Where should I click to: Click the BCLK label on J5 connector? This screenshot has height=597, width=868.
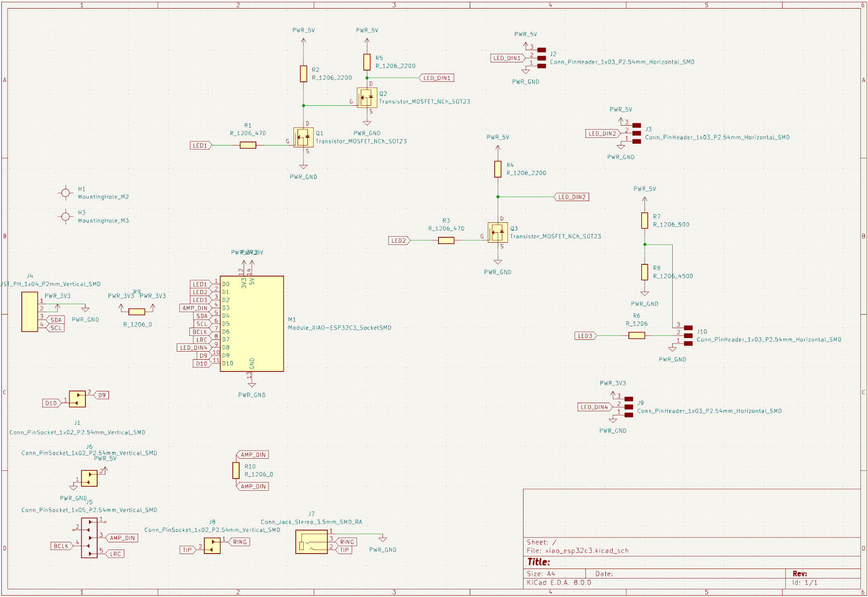pos(61,546)
